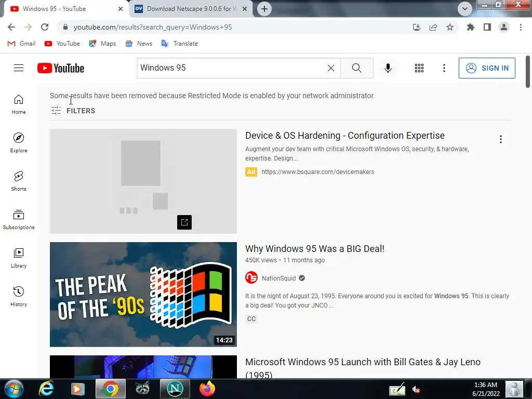Expand the FILTERS options
This screenshot has height=399, width=532.
pos(73,111)
